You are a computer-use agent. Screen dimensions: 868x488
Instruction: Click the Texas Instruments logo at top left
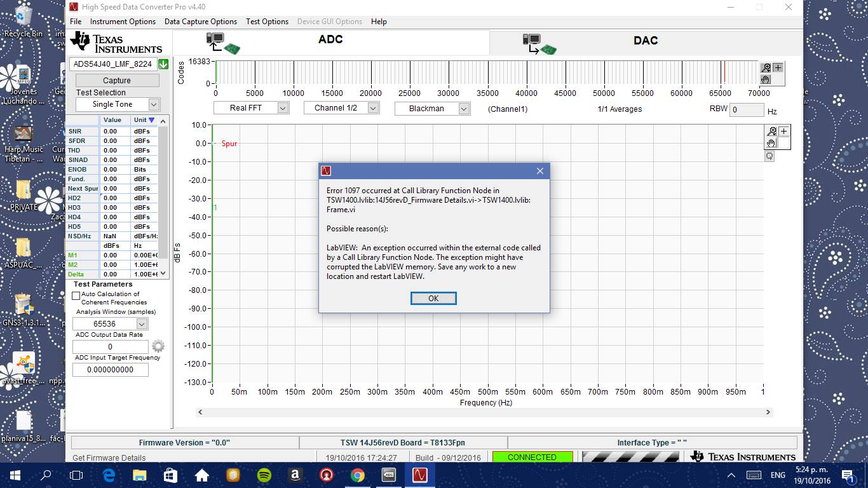[117, 42]
